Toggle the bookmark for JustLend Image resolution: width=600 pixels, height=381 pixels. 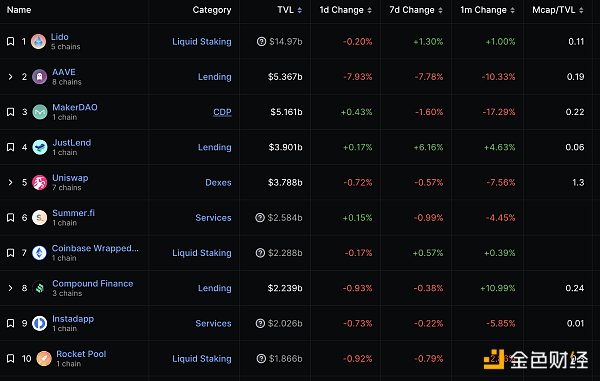click(11, 147)
